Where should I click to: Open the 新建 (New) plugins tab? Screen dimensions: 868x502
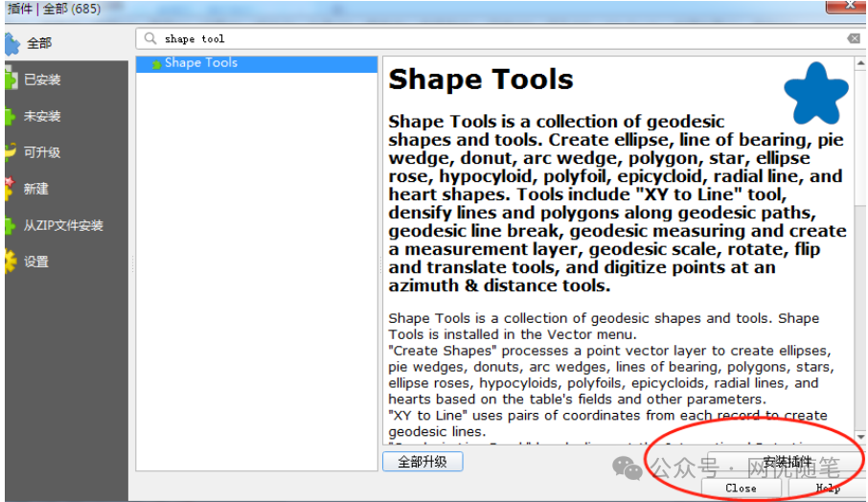click(65, 190)
